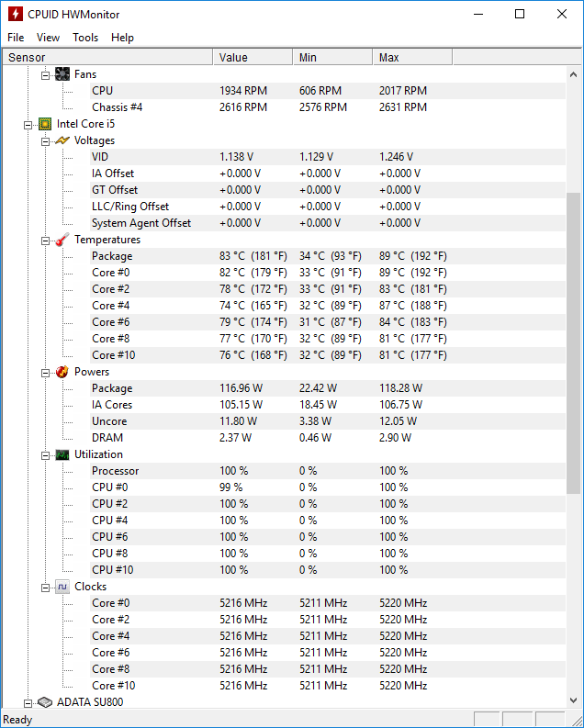Select the LLC/Ring Offset row
The image size is (584, 728).
tap(328, 207)
